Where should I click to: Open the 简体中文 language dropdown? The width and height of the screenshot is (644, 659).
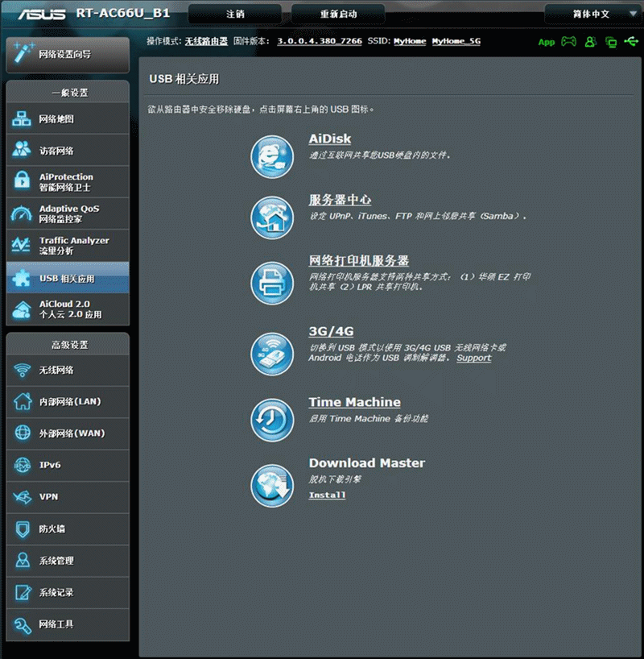592,15
